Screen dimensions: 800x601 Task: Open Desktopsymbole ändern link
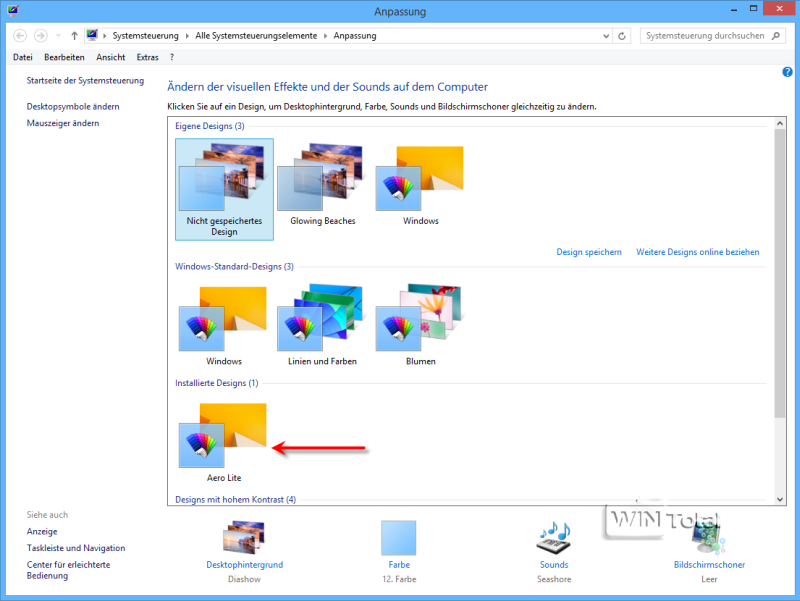(x=73, y=107)
